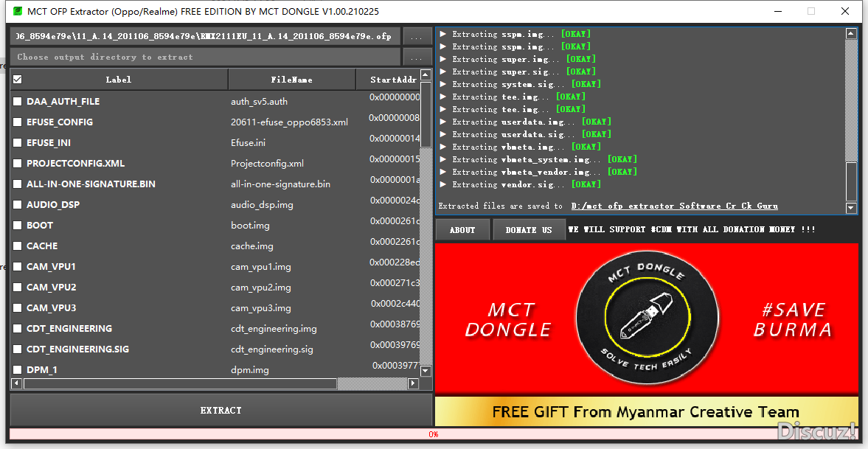Screen dimensions: 868x449
Task: Click the horizontal scrollbar thumb in partition list
Action: [181, 383]
